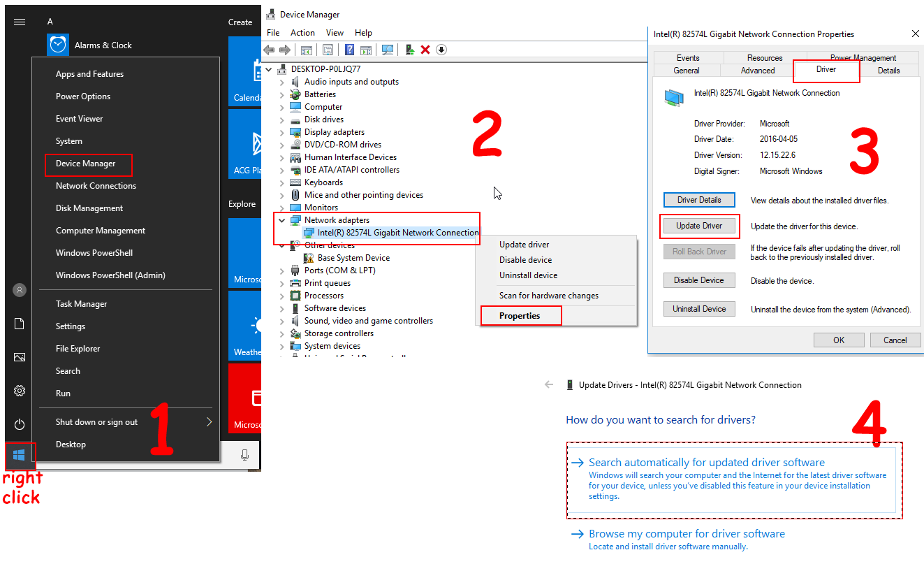Collapse the DESKTOP-P0LJQ77 root node

click(x=270, y=69)
